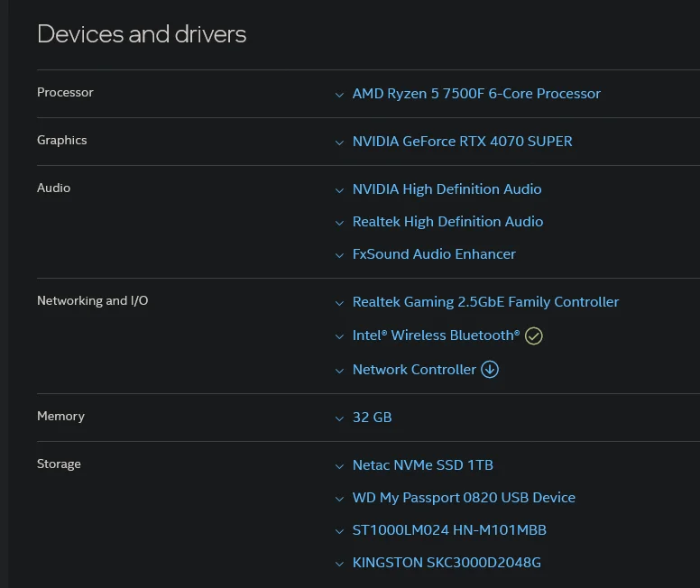Expand the Network Controller chevron
Image resolution: width=700 pixels, height=588 pixels.
[339, 371]
